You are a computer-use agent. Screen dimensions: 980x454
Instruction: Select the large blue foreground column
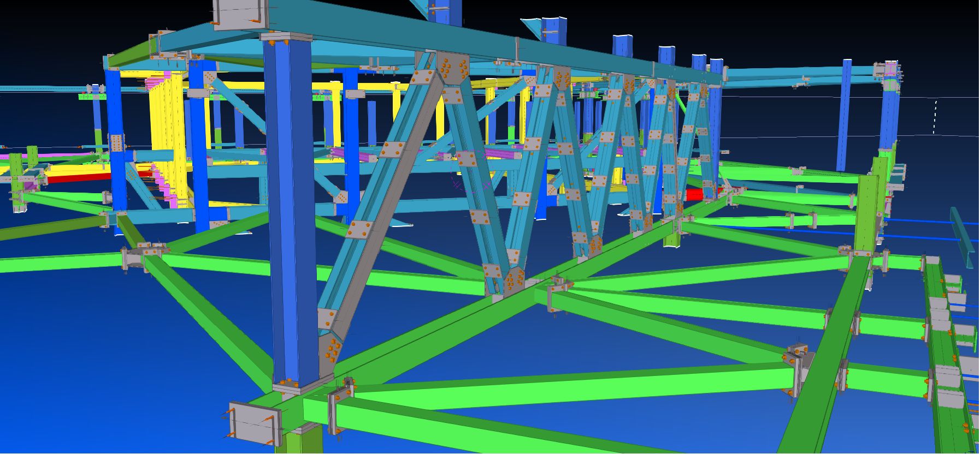coord(290,218)
